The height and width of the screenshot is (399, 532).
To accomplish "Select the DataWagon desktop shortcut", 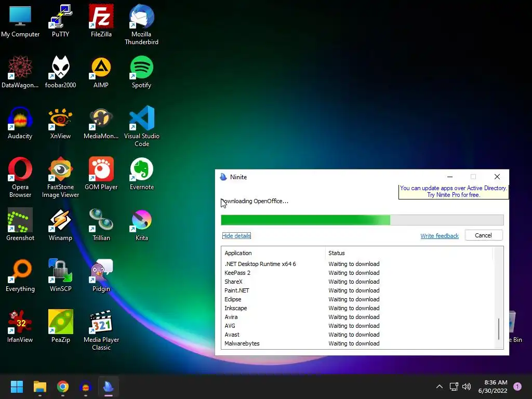I will click(20, 72).
